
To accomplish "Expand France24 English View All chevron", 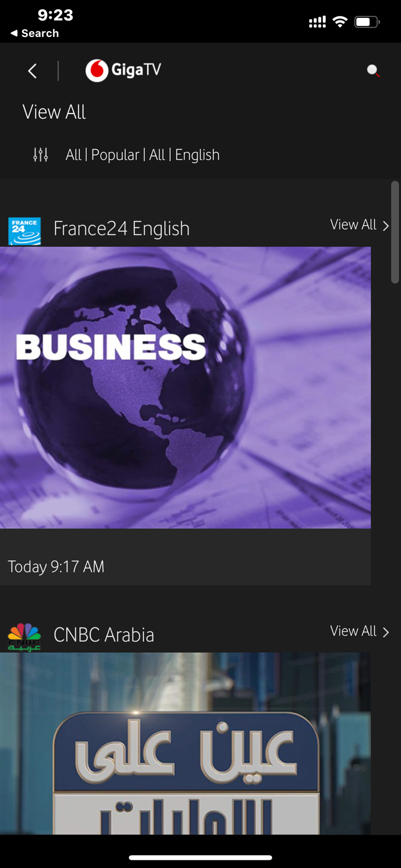I will point(386,225).
